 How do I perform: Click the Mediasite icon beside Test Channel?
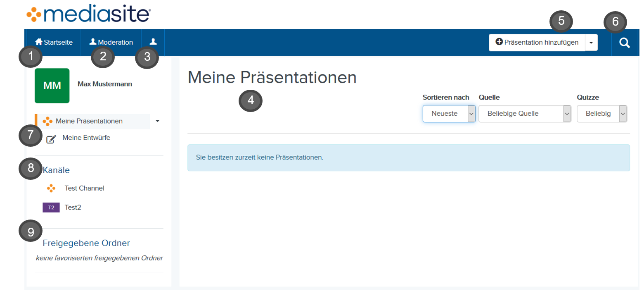click(51, 188)
